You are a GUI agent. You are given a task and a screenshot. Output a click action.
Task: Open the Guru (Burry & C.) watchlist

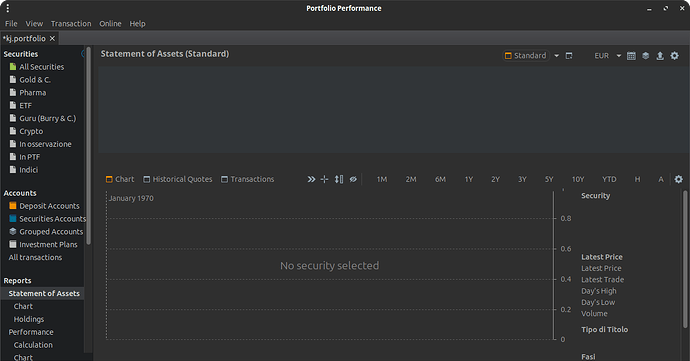[48, 118]
